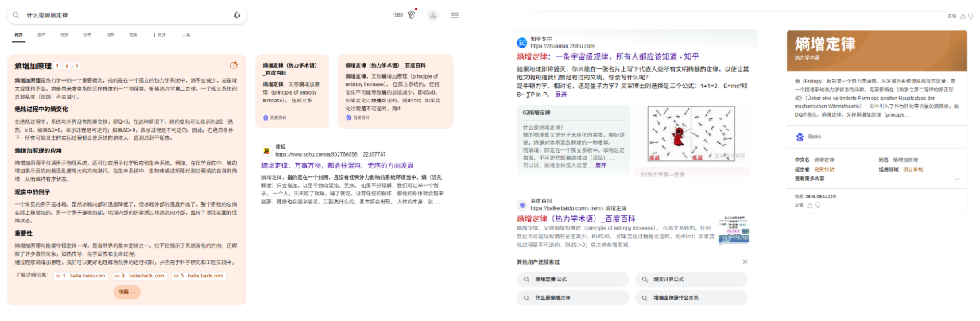Image resolution: width=980 pixels, height=321 pixels.
Task: Open source link 2 - baike.baidu.com
Action: pos(139,276)
